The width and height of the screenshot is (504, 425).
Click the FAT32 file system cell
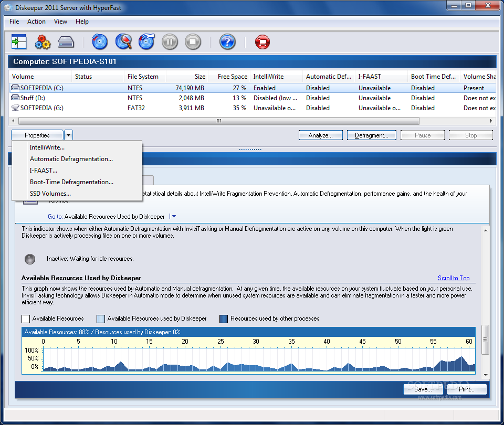click(x=136, y=108)
